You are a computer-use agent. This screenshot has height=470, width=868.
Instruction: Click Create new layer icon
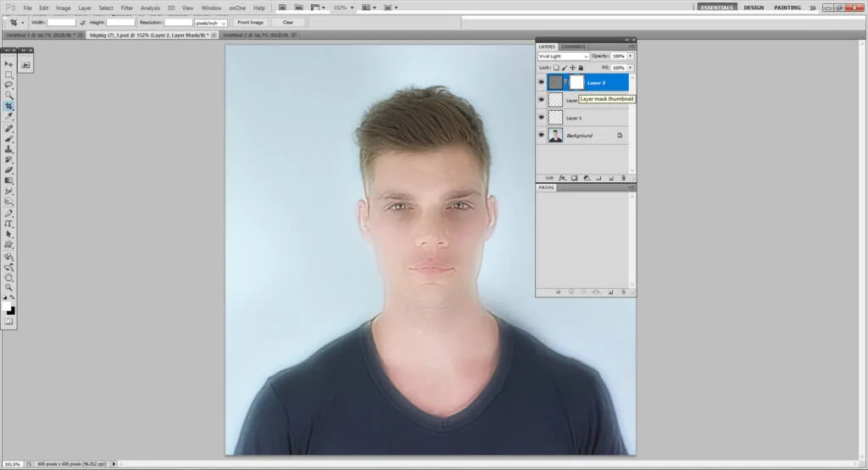(610, 178)
